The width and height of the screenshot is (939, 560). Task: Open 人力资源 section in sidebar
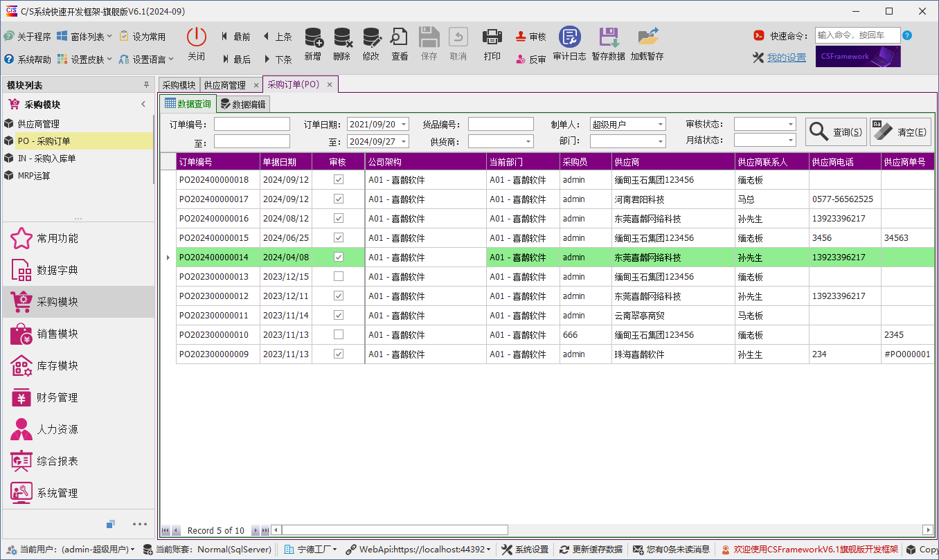point(78,430)
